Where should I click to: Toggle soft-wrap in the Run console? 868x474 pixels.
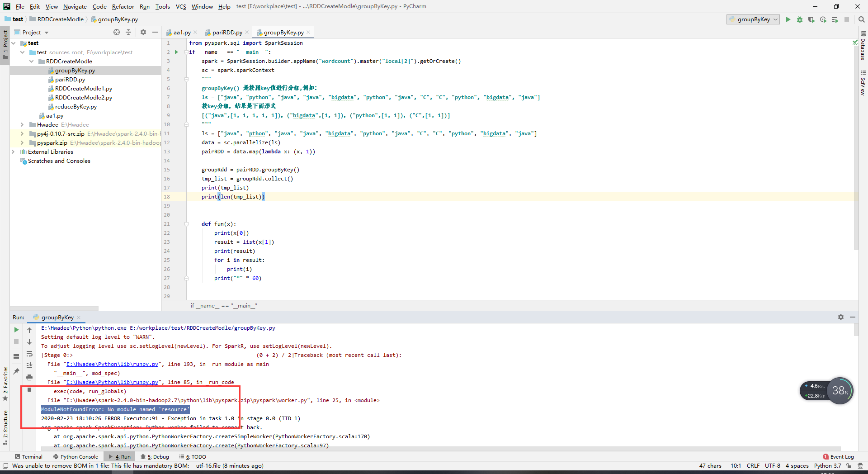[29, 355]
